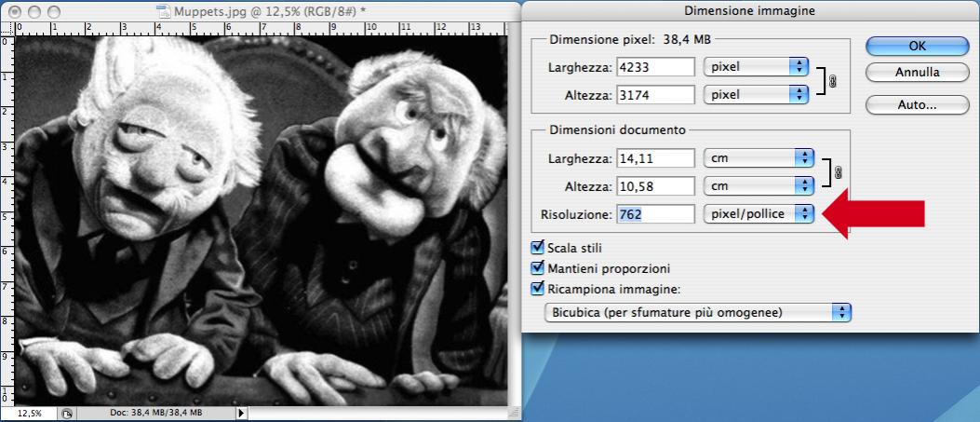Viewport: 980px width, 422px height.
Task: Click the chain link icon for document dimensions
Action: click(839, 172)
